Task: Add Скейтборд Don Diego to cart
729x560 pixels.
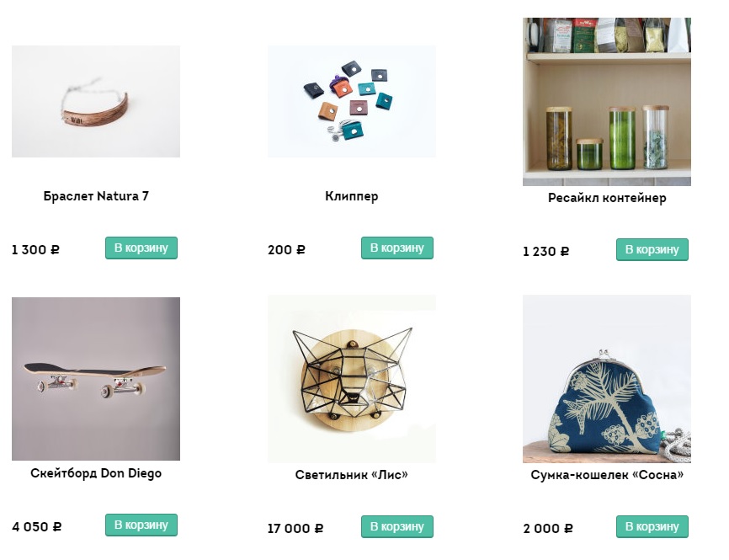Action: pos(141,525)
